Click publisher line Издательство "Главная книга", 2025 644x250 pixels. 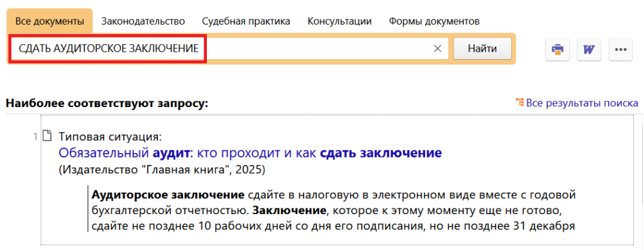pos(162,169)
